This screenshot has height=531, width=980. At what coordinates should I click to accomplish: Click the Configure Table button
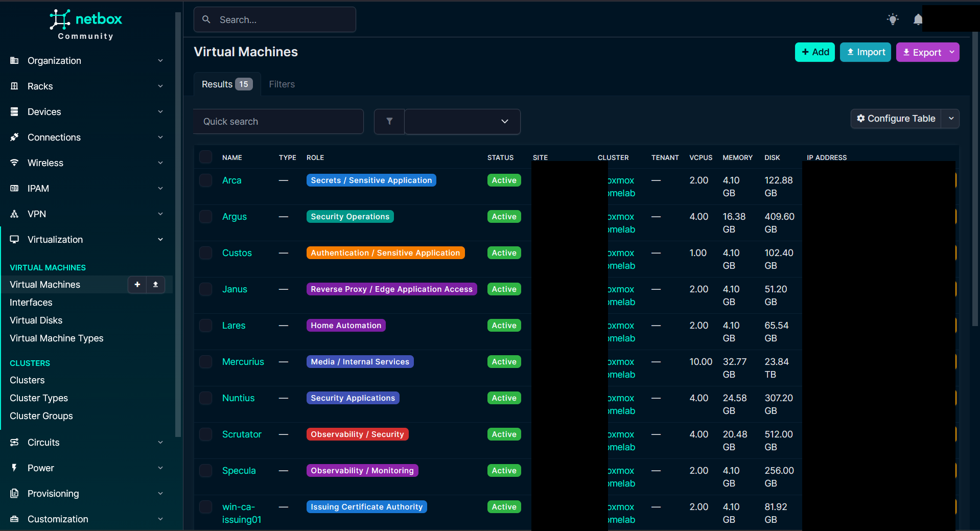click(x=896, y=119)
